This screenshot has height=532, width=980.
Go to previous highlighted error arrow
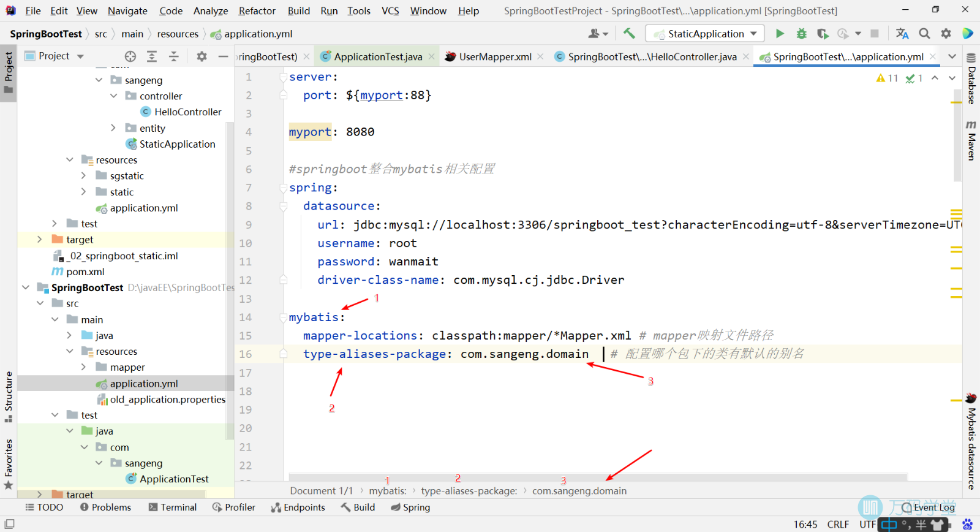[x=935, y=78]
